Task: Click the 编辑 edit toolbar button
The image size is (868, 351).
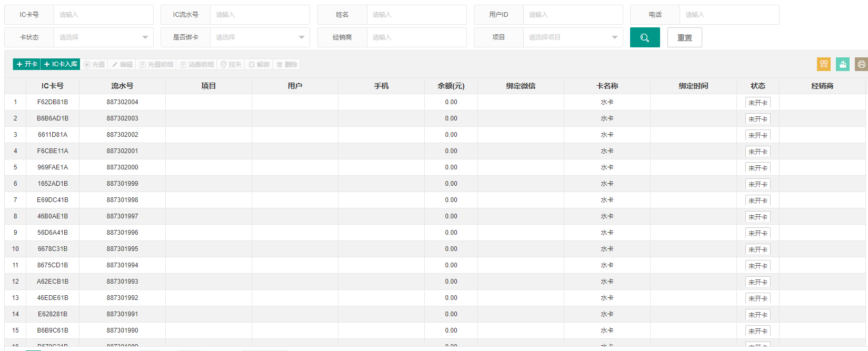Action: (x=122, y=64)
